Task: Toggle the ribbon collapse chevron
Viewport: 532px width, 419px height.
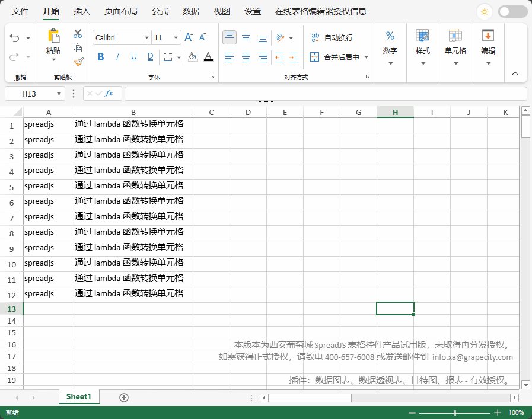Action: tap(515, 73)
